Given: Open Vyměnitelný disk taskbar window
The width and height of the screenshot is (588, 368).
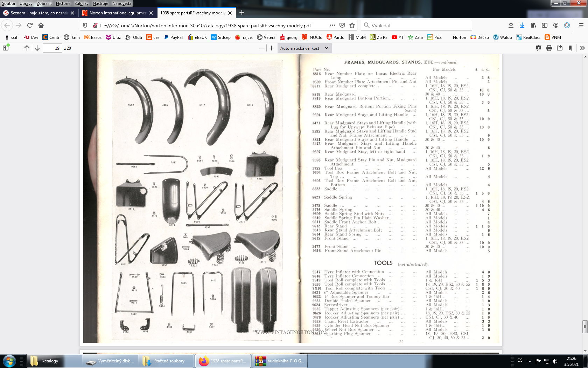Looking at the screenshot, I should click(x=110, y=361).
